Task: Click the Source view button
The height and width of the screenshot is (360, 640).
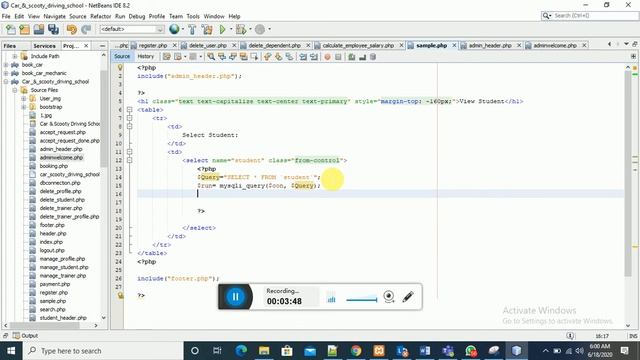Action: (x=122, y=56)
